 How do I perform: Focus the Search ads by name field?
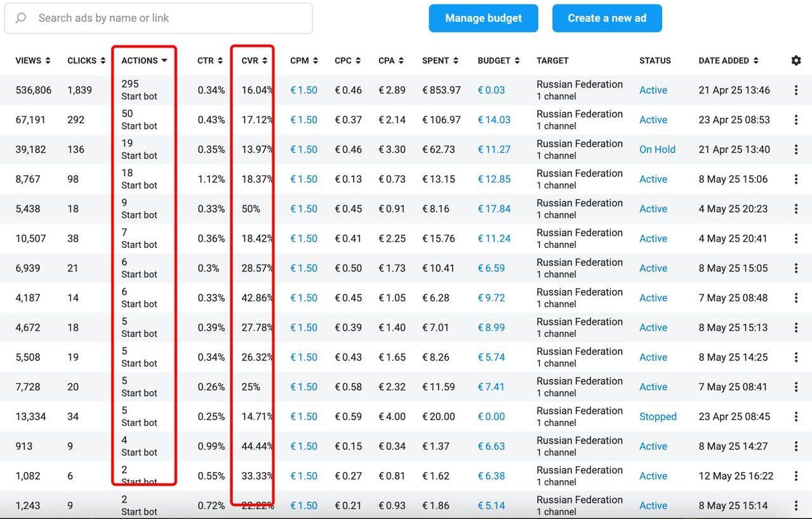pos(159,18)
